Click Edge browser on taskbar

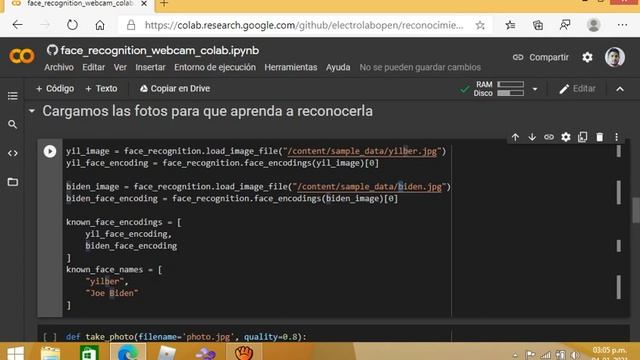point(128,352)
